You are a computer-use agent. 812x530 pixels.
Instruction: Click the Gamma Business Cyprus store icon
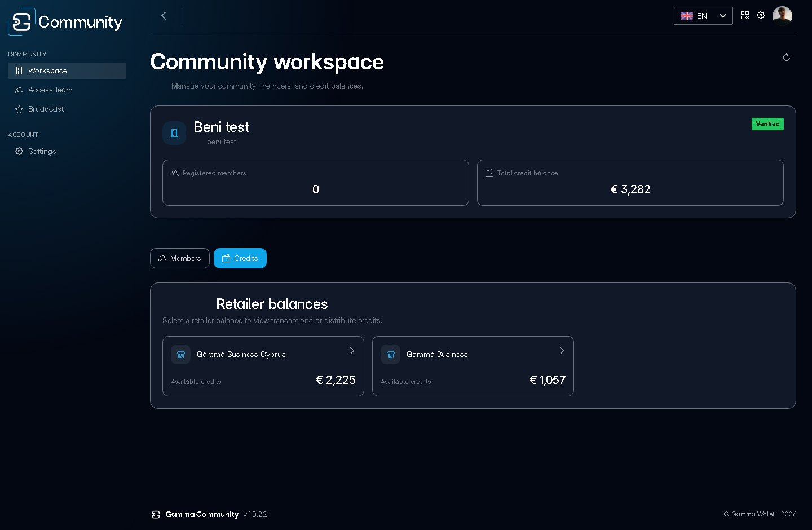[x=180, y=354]
